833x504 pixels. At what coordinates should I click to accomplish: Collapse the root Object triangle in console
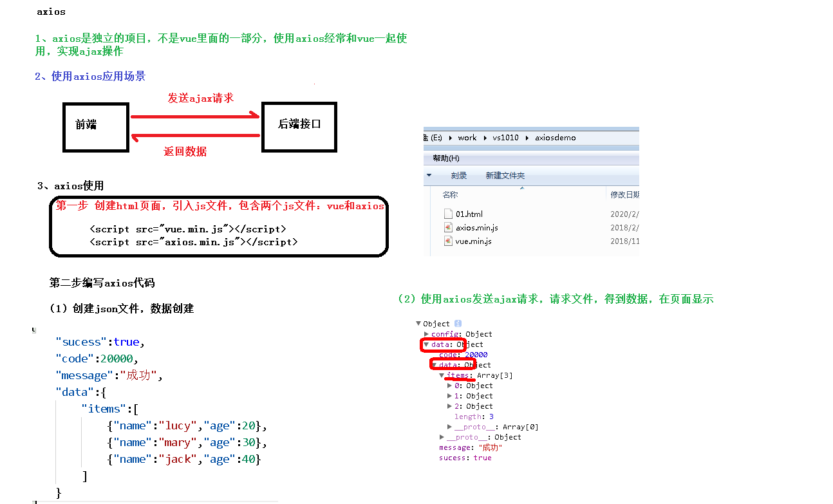pos(418,324)
